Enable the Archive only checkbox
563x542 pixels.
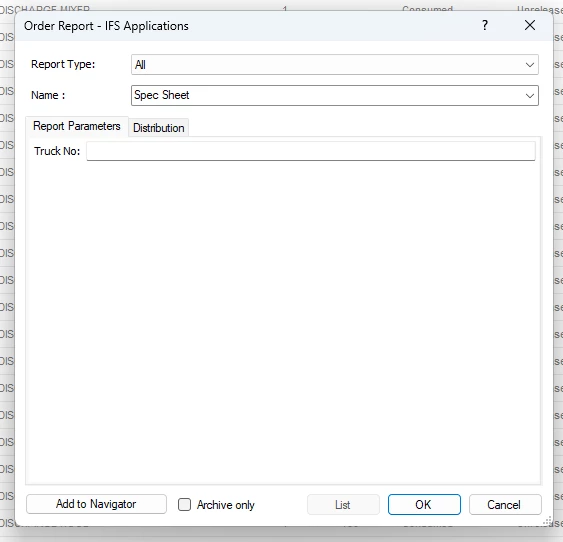[x=185, y=505]
